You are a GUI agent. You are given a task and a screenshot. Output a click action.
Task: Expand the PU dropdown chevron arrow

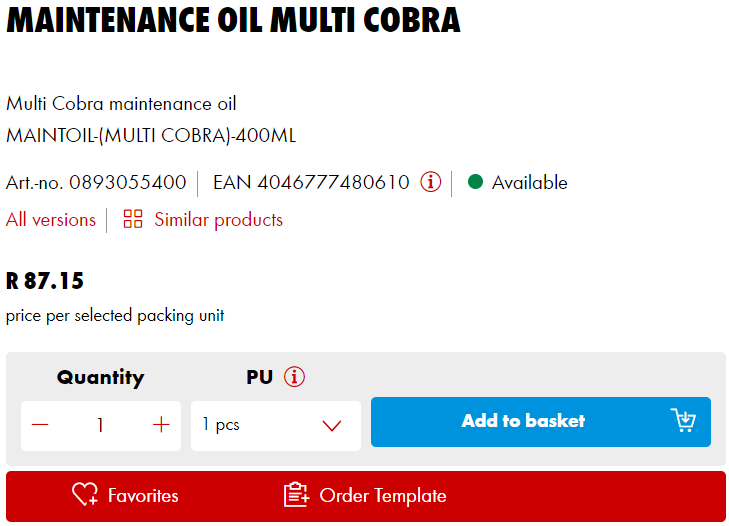332,426
